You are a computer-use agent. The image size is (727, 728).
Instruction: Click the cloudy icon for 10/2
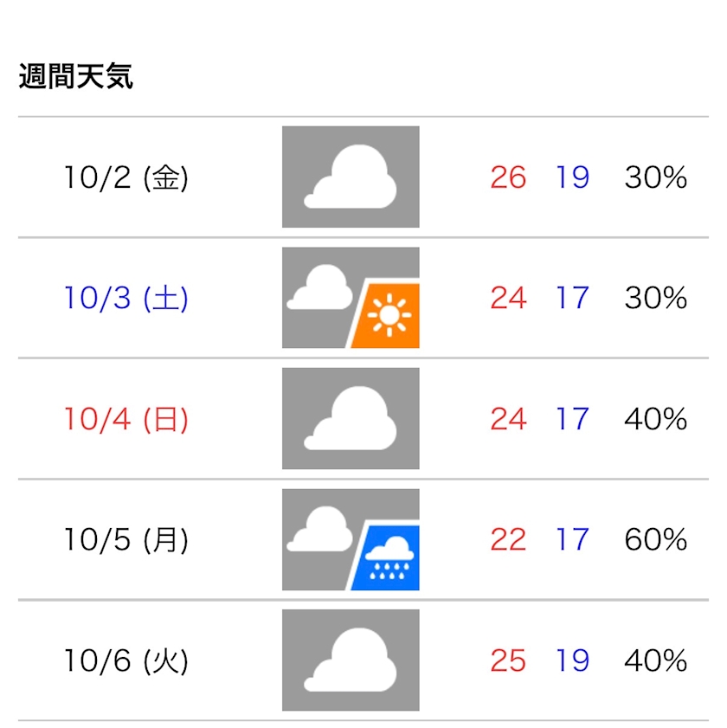(x=351, y=177)
